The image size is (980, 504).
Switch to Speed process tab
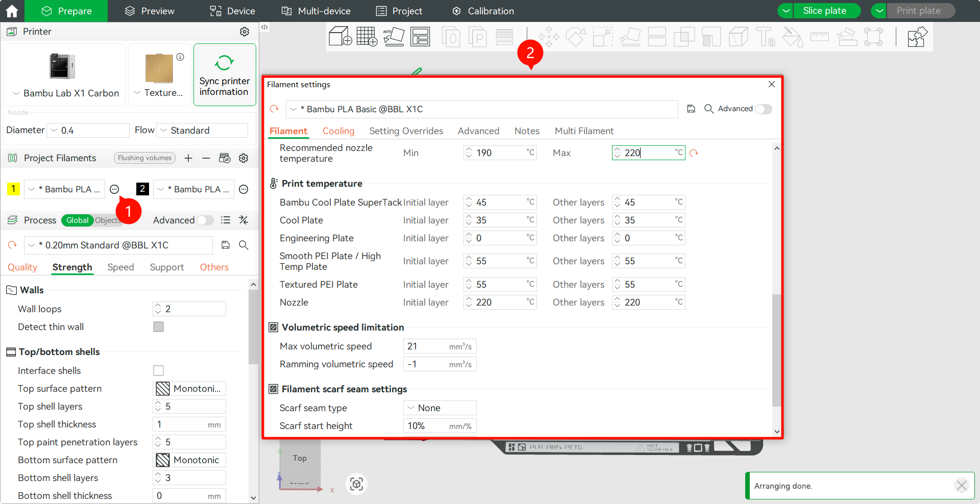[120, 267]
